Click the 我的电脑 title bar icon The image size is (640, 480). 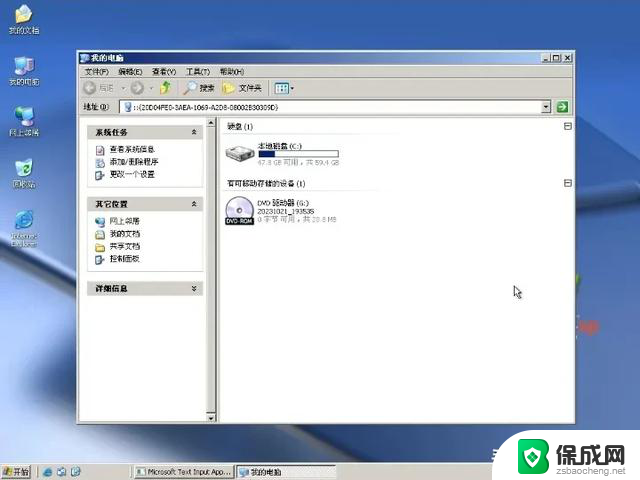pyautogui.click(x=84, y=58)
